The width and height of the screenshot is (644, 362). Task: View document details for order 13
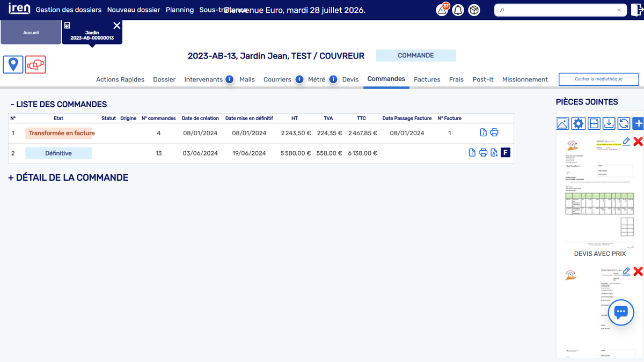pos(472,153)
